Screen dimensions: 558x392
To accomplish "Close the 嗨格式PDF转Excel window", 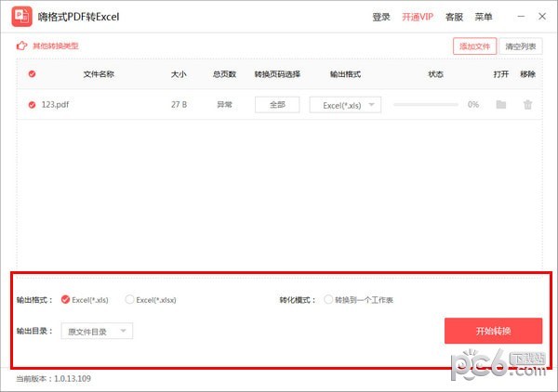I will pos(542,17).
